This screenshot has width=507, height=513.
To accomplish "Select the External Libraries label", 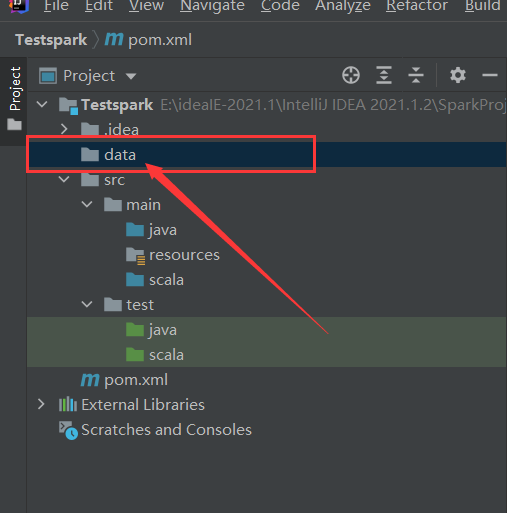I will (143, 405).
